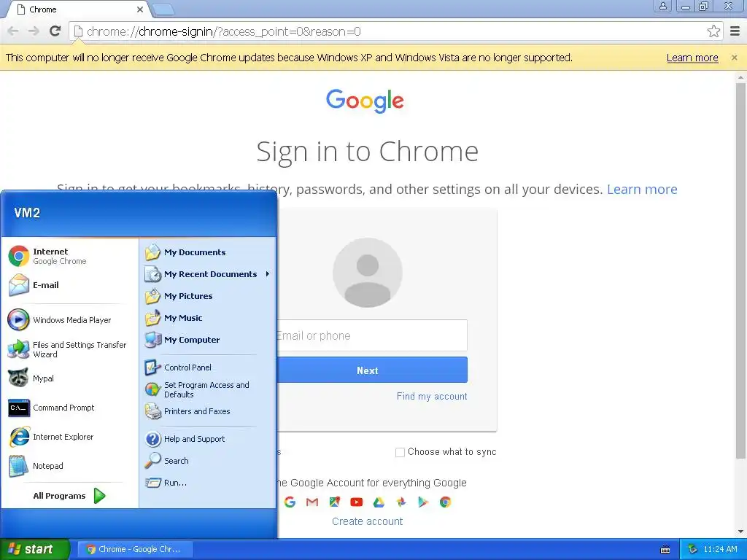Image resolution: width=747 pixels, height=560 pixels.
Task: Click the Google Photos pinwheel icon
Action: [401, 502]
